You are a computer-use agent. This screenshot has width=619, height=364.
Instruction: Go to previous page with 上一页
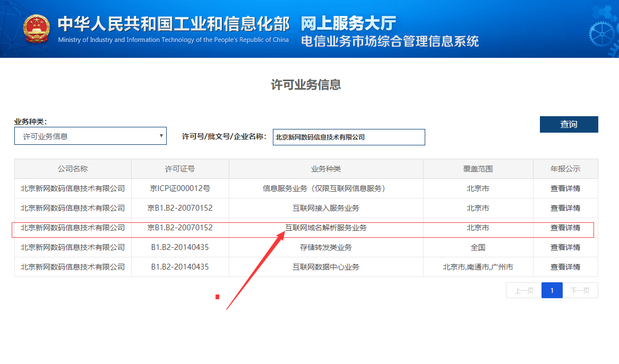point(524,291)
